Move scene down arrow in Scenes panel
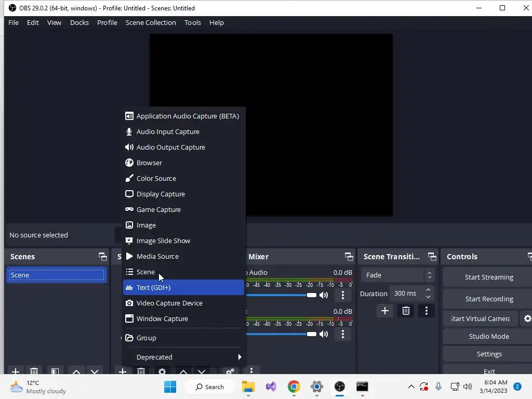This screenshot has height=399, width=532. pyautogui.click(x=95, y=372)
